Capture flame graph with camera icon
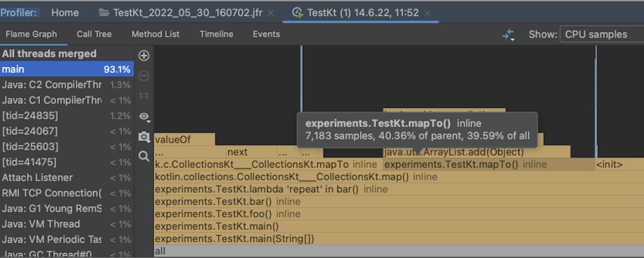Screen dimensions: 644x258 pos(144,137)
